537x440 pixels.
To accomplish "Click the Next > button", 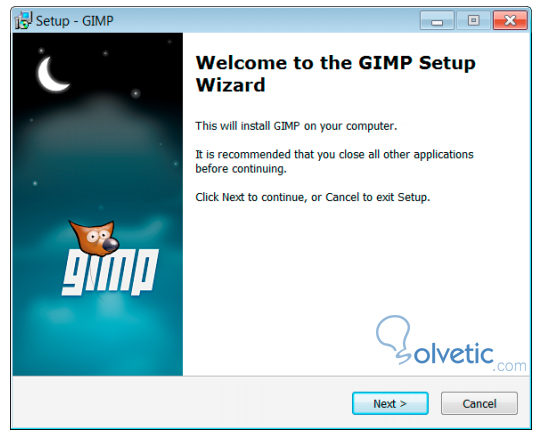I will coord(390,403).
